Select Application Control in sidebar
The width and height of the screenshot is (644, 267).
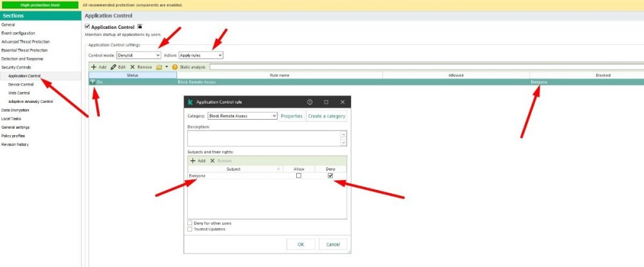[24, 76]
